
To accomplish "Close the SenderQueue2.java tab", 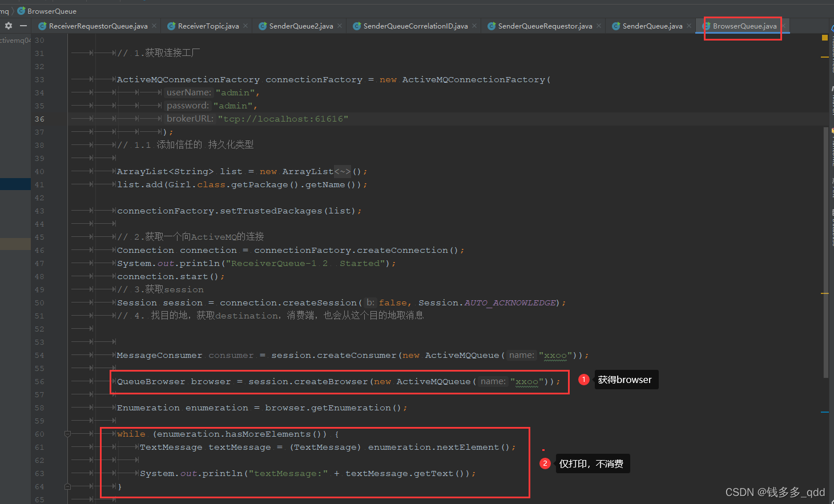I will (340, 26).
